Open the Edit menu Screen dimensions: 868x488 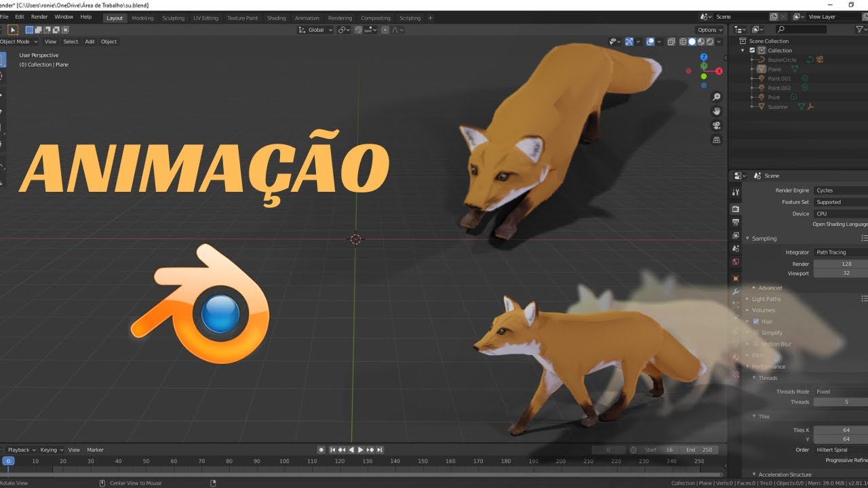(x=20, y=17)
